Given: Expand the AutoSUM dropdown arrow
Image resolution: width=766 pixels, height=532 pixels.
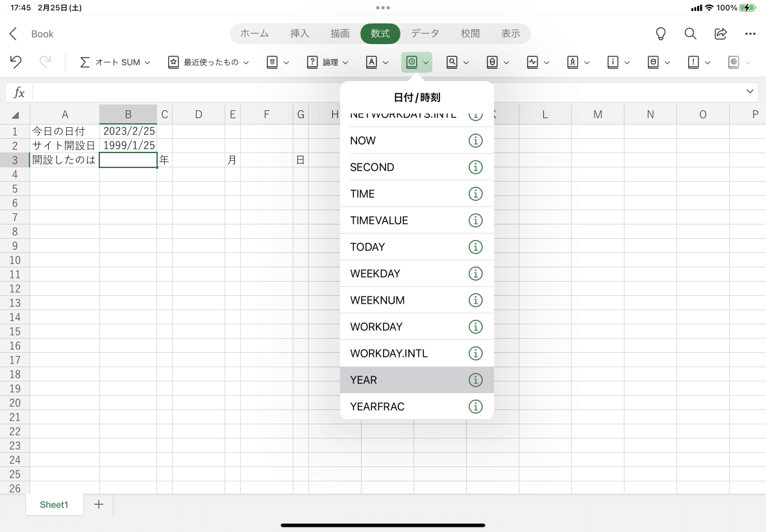Looking at the screenshot, I should tap(147, 62).
